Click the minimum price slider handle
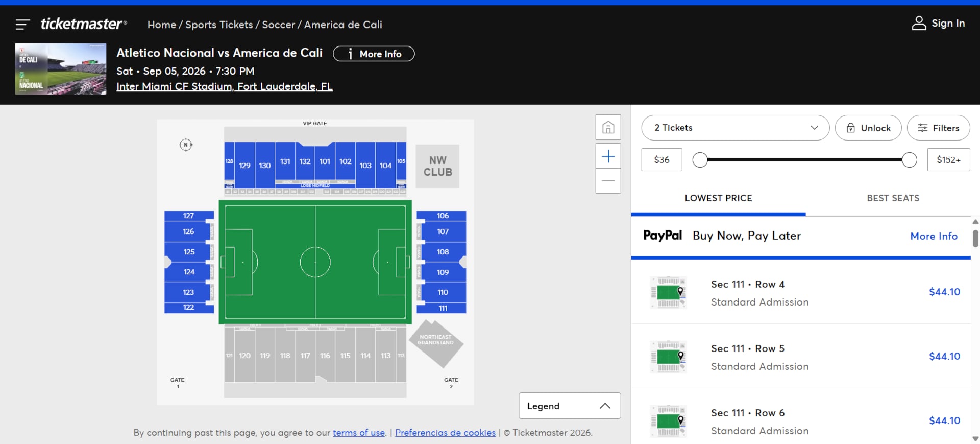The image size is (980, 444). coord(700,160)
